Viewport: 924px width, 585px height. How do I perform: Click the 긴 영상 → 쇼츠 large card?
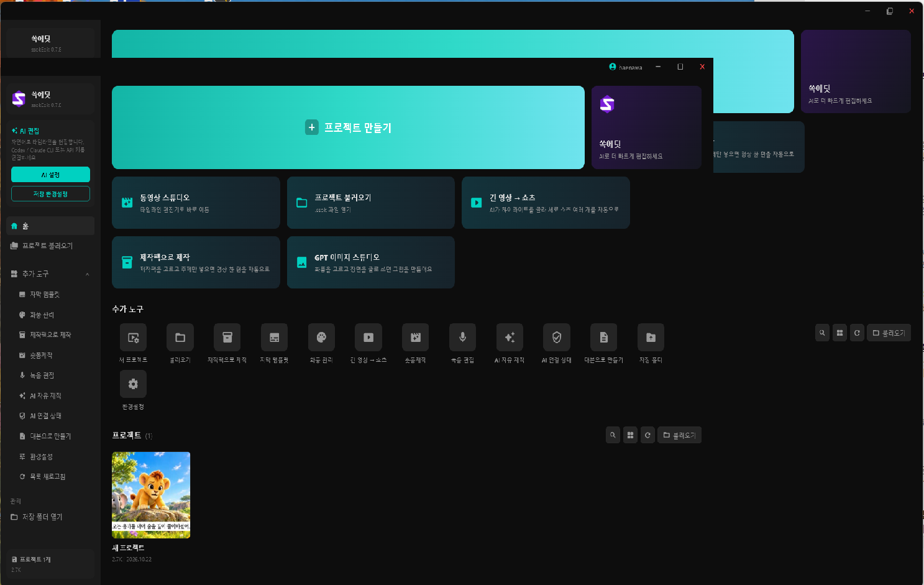(x=546, y=203)
